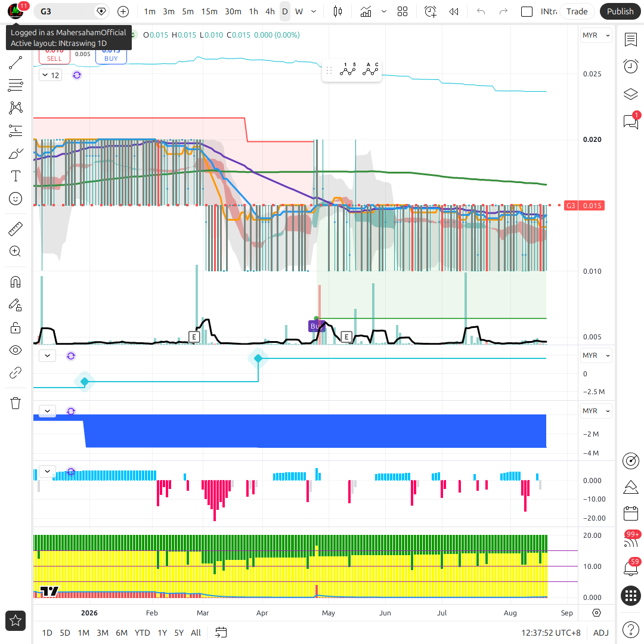Undo the last chart action
644x644 pixels.
(481, 11)
